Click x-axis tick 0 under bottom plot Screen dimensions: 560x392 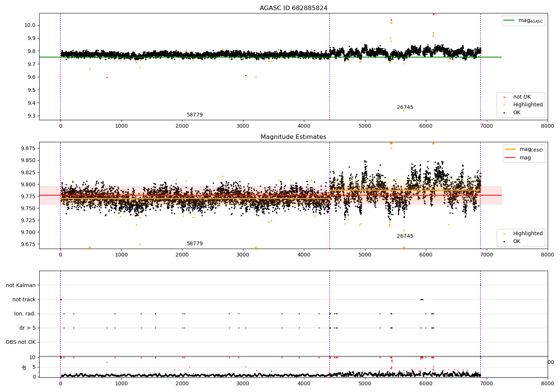(x=60, y=383)
